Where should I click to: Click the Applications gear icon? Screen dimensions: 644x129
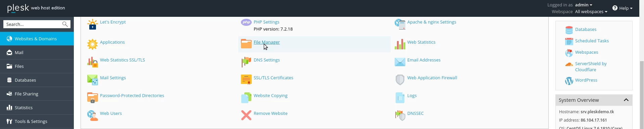point(92,44)
